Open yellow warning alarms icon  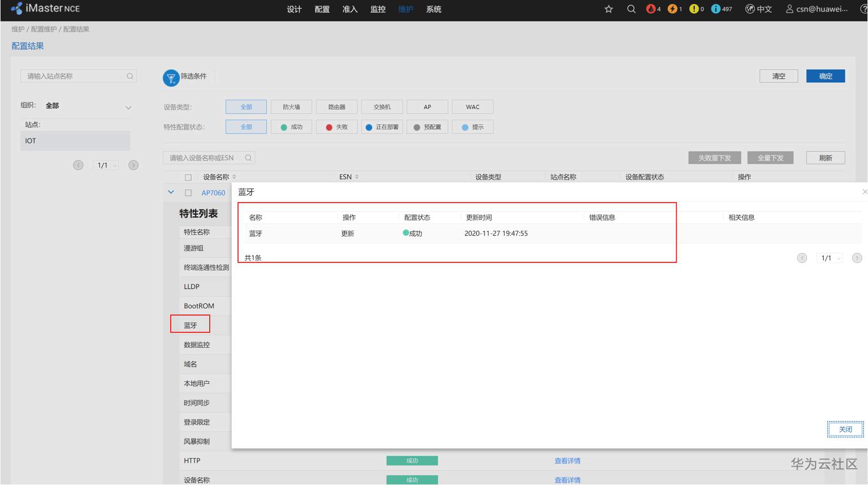pyautogui.click(x=694, y=9)
